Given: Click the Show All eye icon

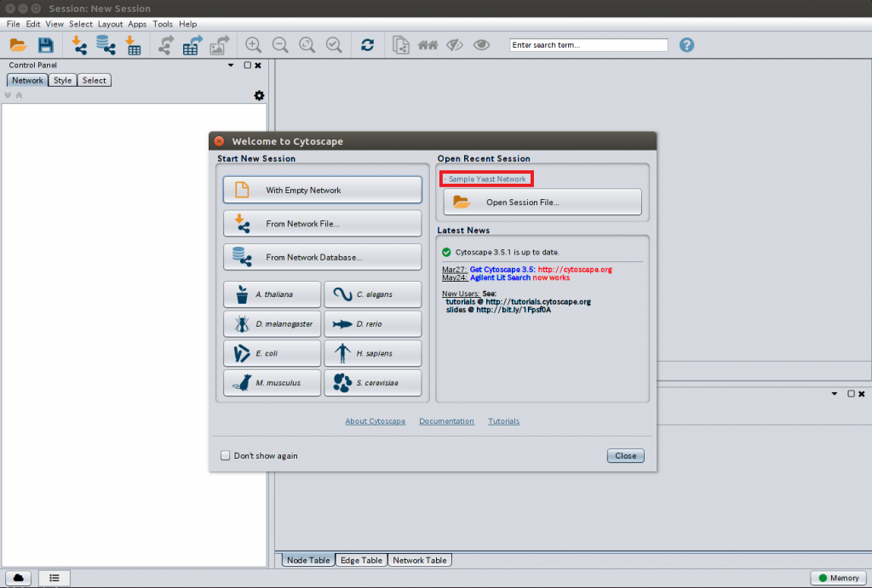Looking at the screenshot, I should click(482, 45).
